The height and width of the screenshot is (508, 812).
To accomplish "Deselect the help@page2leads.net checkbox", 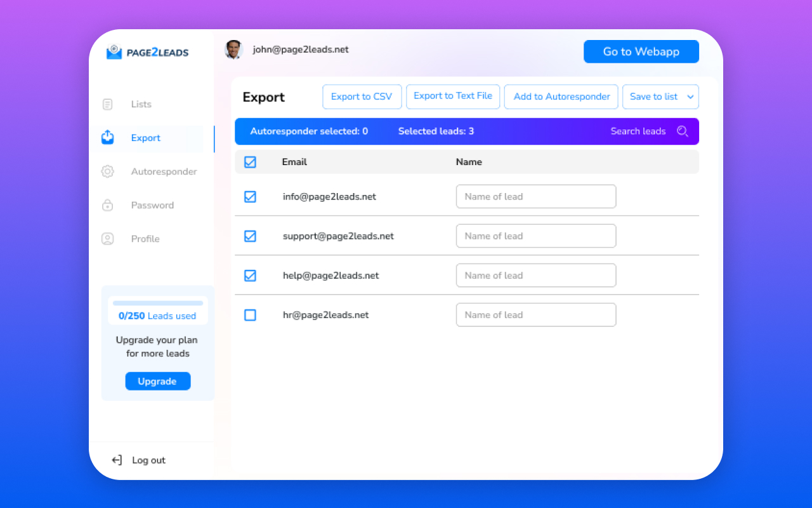I will point(250,276).
